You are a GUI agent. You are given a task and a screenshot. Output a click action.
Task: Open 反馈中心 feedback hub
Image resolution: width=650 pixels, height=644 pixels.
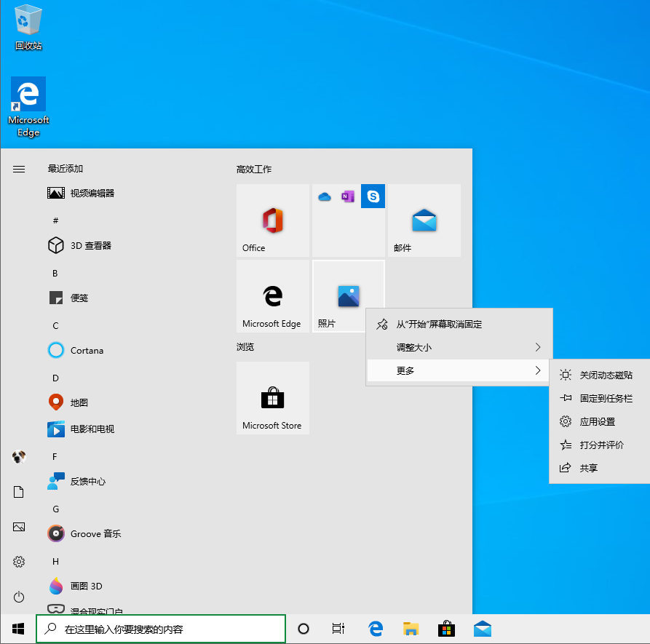pyautogui.click(x=77, y=481)
